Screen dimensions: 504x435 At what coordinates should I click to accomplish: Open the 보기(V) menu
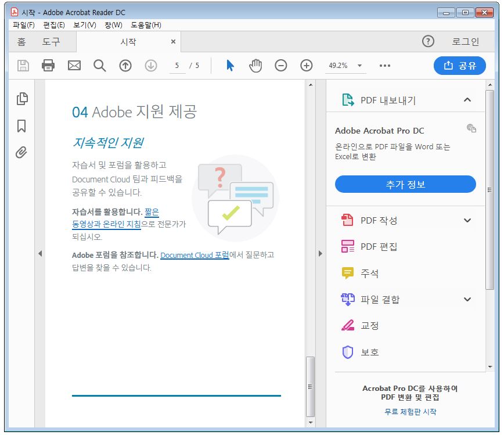pos(85,25)
